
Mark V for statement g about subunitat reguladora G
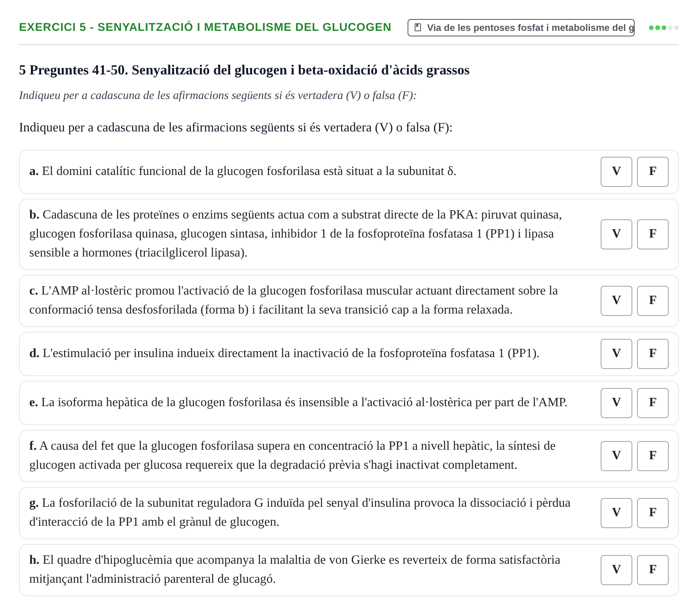point(616,513)
